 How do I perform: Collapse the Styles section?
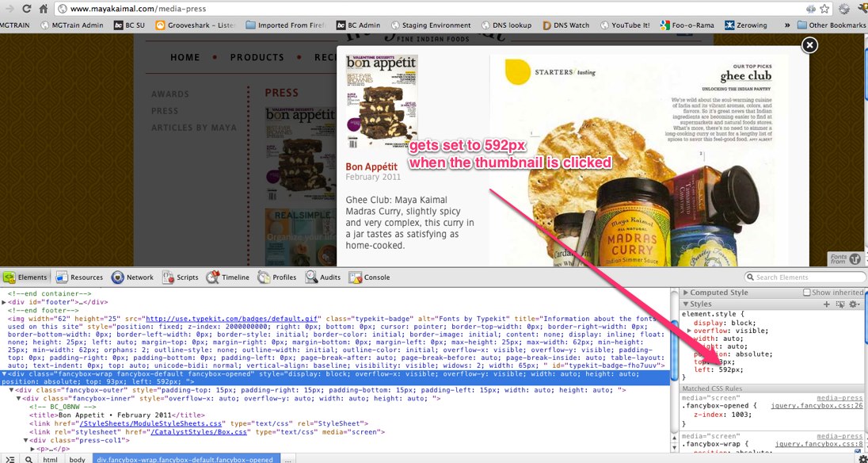pos(687,304)
